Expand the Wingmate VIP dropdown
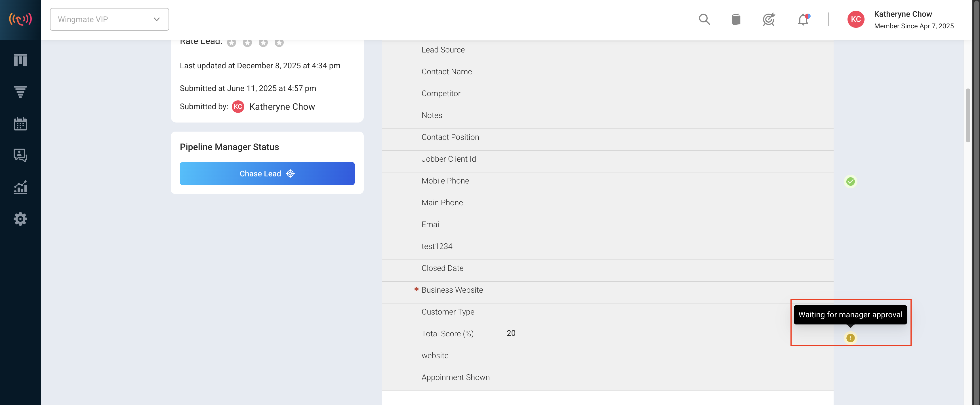The image size is (980, 405). click(x=109, y=19)
